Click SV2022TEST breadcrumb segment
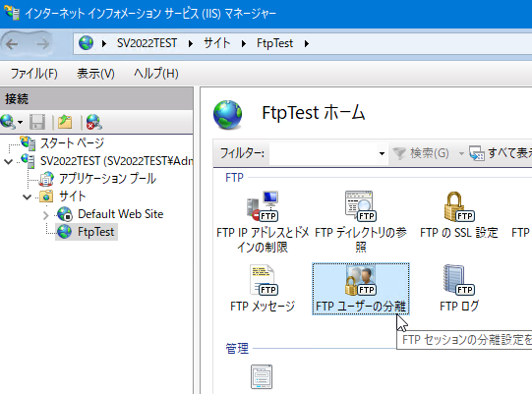Image resolution: width=532 pixels, height=394 pixels. click(147, 43)
